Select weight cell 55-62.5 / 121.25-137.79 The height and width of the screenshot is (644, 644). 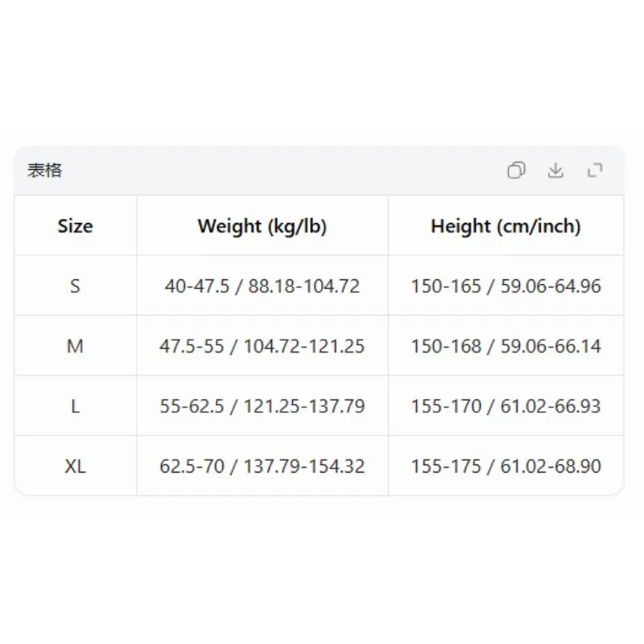coord(262,407)
